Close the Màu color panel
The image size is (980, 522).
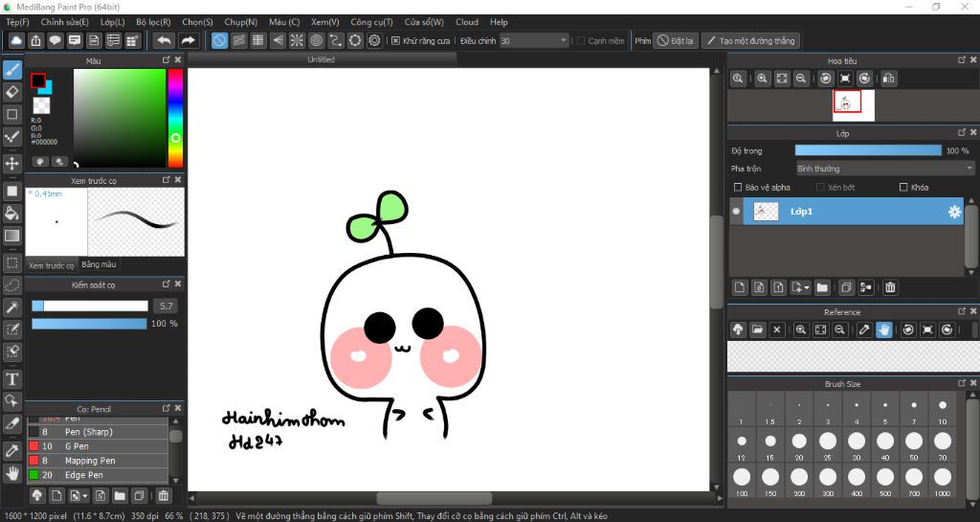[x=178, y=60]
